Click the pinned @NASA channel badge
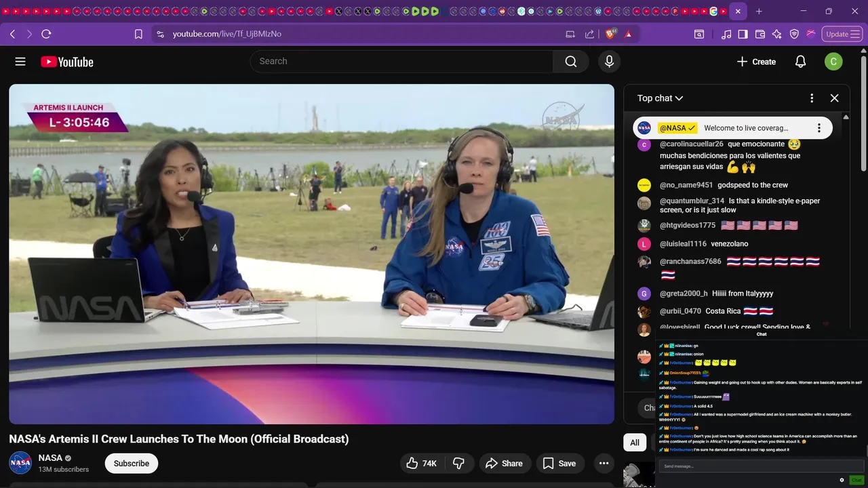The width and height of the screenshot is (868, 488). click(677, 128)
